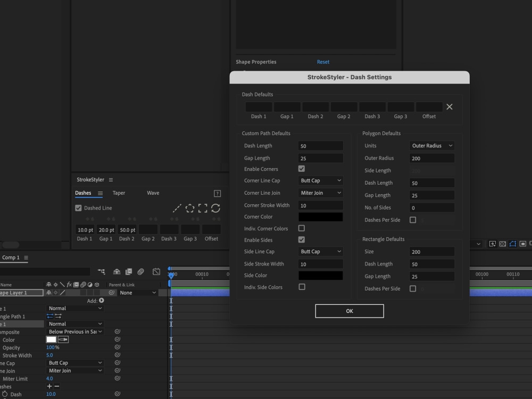Click the Color eyedropper icon
The image size is (532, 399).
click(x=63, y=339)
